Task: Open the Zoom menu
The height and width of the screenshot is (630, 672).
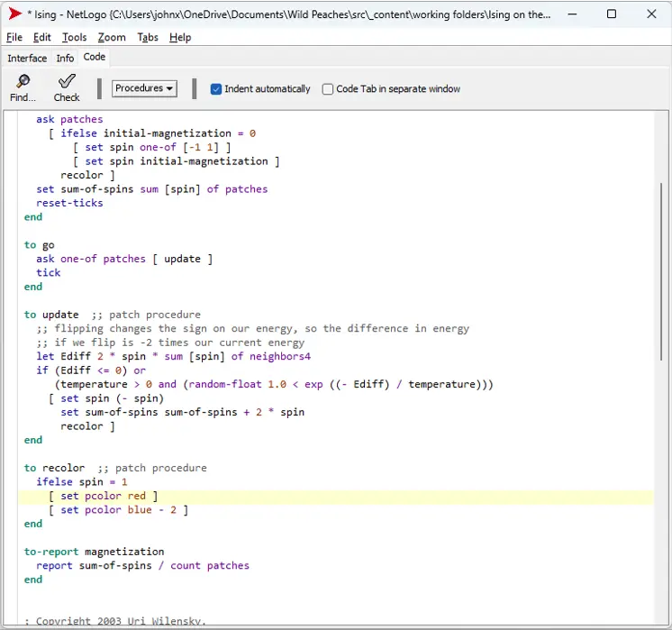Action: [x=112, y=37]
